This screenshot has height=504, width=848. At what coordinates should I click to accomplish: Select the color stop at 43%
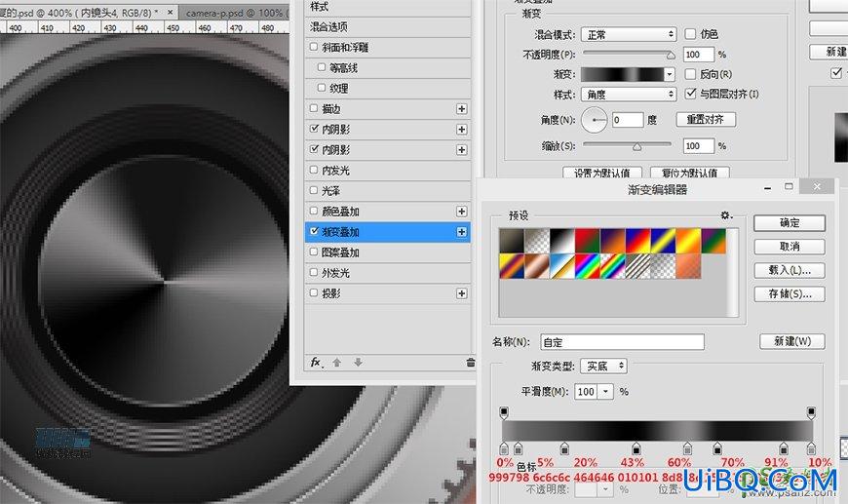(636, 448)
